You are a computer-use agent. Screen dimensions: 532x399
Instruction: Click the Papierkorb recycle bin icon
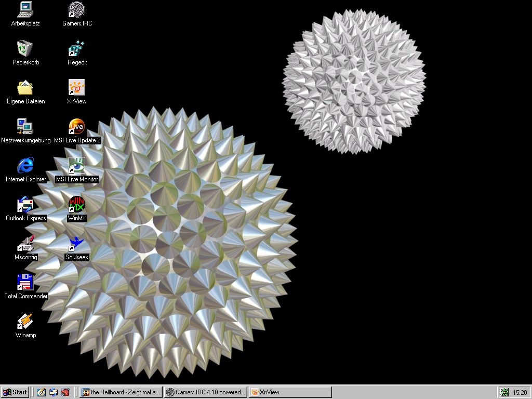(x=25, y=49)
